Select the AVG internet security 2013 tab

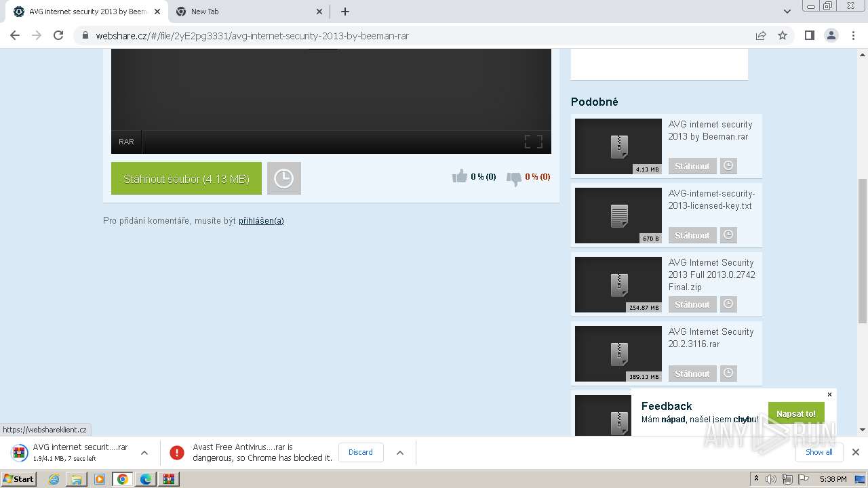point(87,12)
